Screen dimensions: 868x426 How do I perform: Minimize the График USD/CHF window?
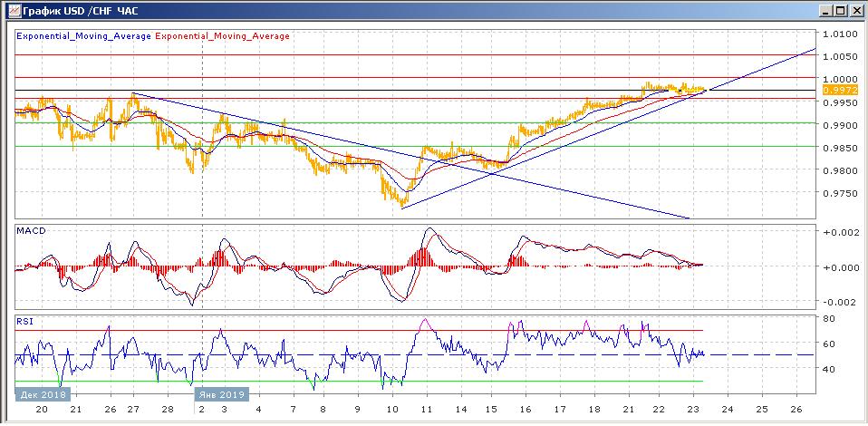coord(827,11)
